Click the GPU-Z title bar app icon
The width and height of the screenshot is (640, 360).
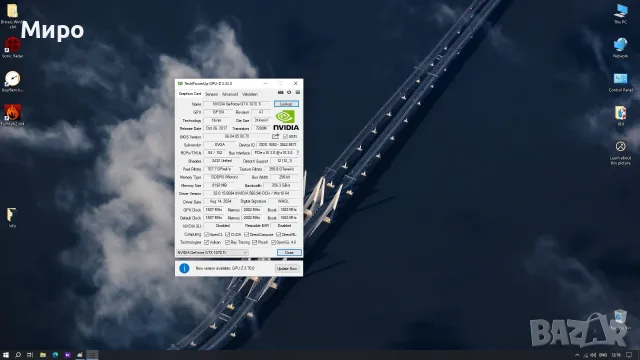click(180, 83)
